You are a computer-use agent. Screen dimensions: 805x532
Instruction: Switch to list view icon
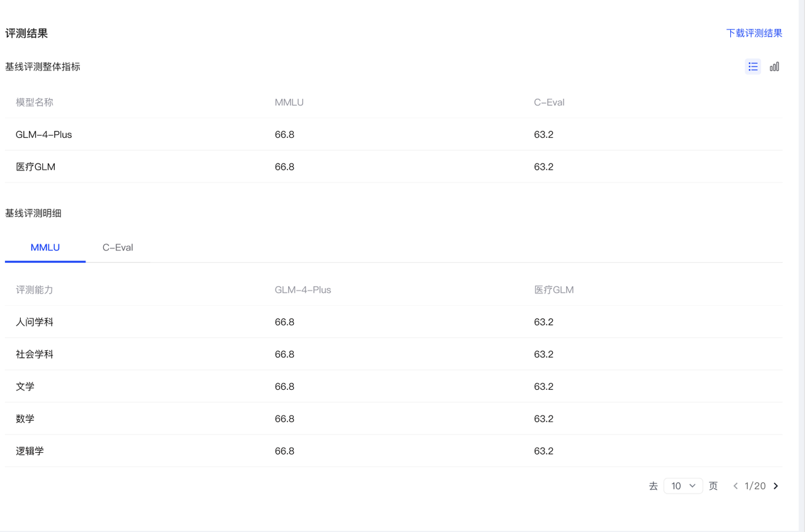tap(753, 67)
